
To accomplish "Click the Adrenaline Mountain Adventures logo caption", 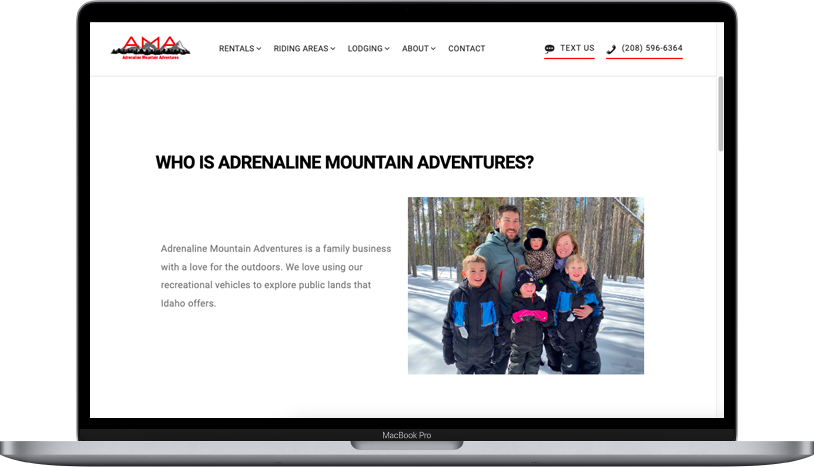I will point(151,58).
